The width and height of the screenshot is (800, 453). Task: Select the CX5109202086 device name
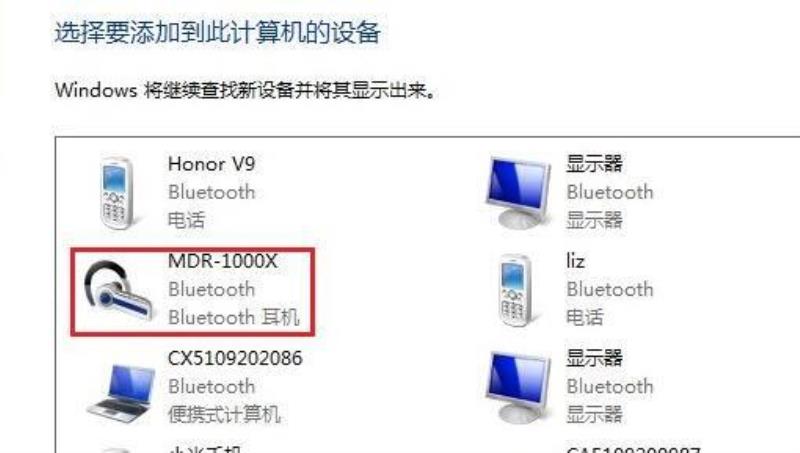235,358
